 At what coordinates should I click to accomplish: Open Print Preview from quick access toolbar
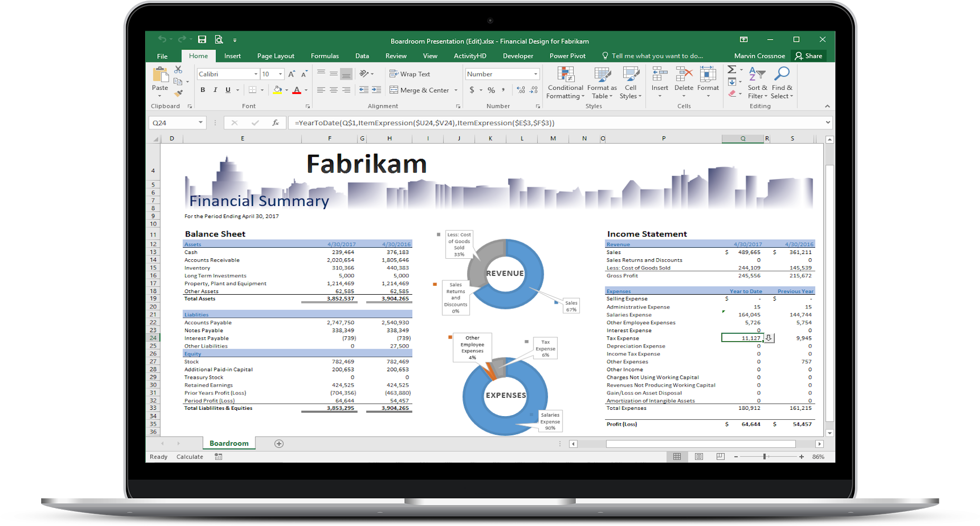(218, 40)
